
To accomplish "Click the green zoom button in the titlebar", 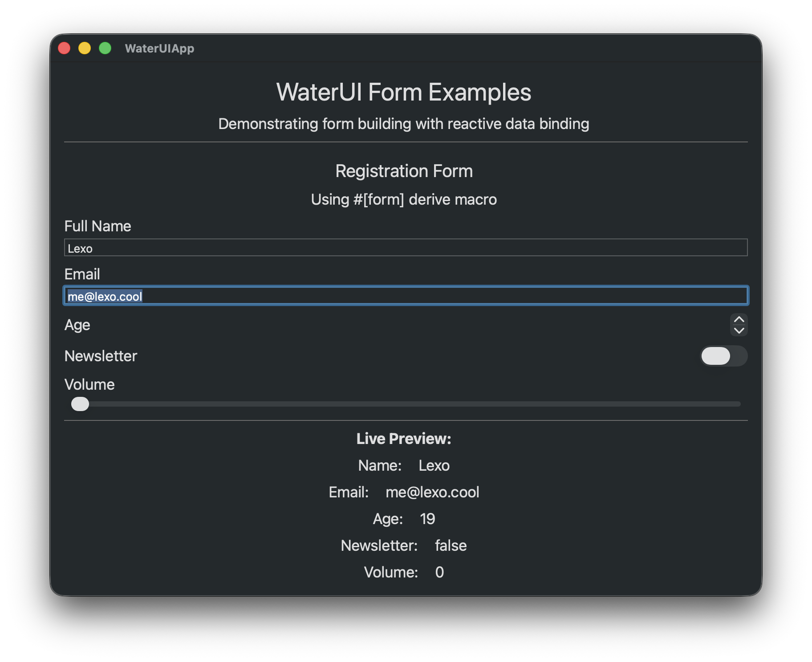I will tap(105, 48).
